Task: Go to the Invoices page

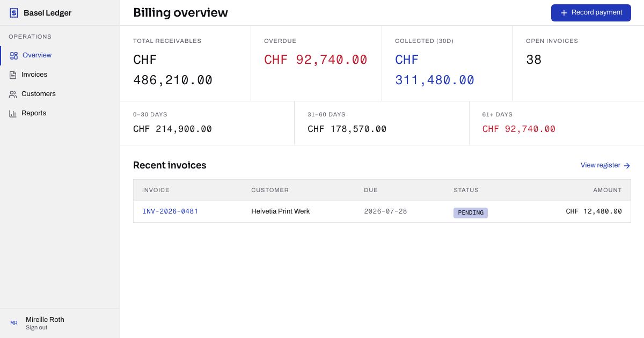Action: pyautogui.click(x=60, y=75)
